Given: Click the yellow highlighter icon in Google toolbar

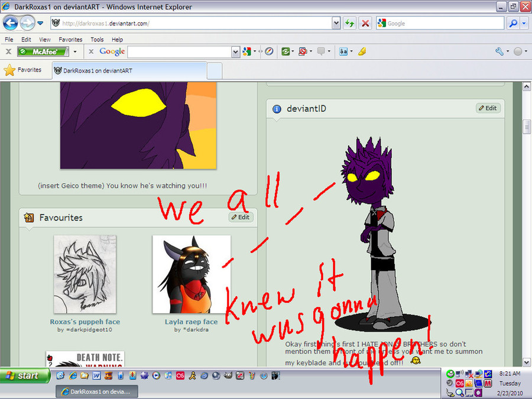Looking at the screenshot, I should 362,51.
